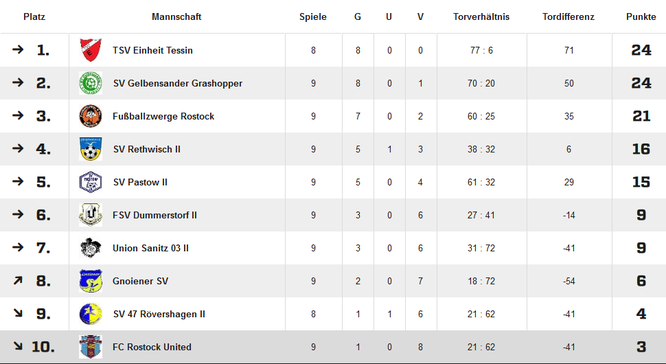Open the Union Sanitz 03 II logo
The image size is (666, 364).
90,248
